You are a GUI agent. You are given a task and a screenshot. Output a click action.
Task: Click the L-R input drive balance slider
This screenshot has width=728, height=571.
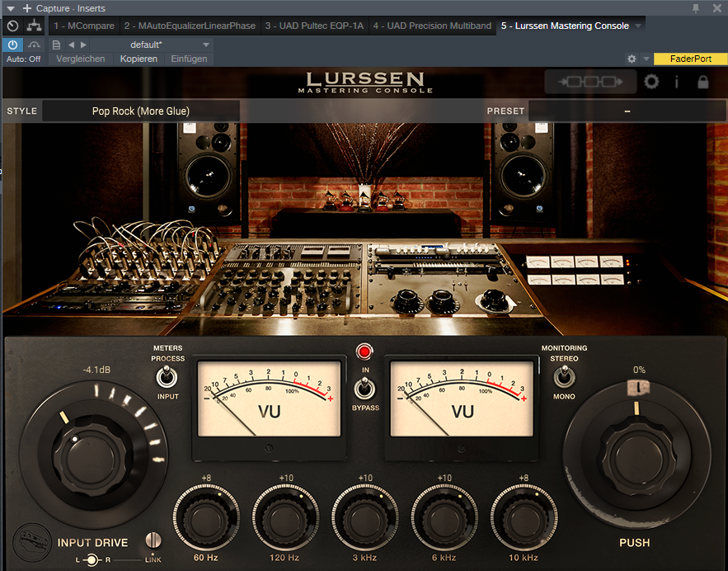92,560
